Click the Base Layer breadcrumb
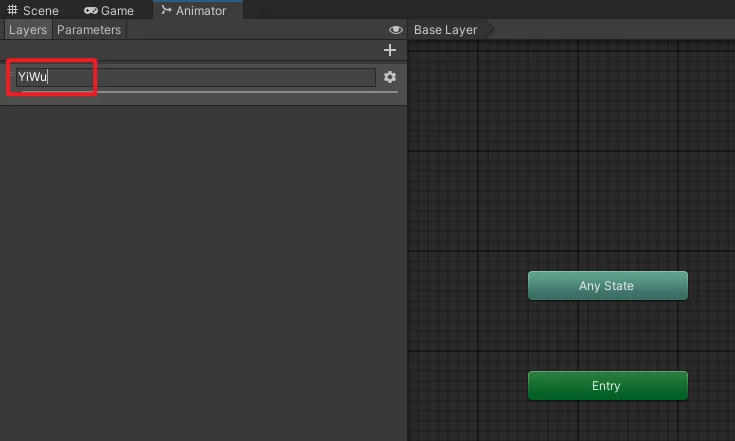The width and height of the screenshot is (735, 441). pos(446,30)
